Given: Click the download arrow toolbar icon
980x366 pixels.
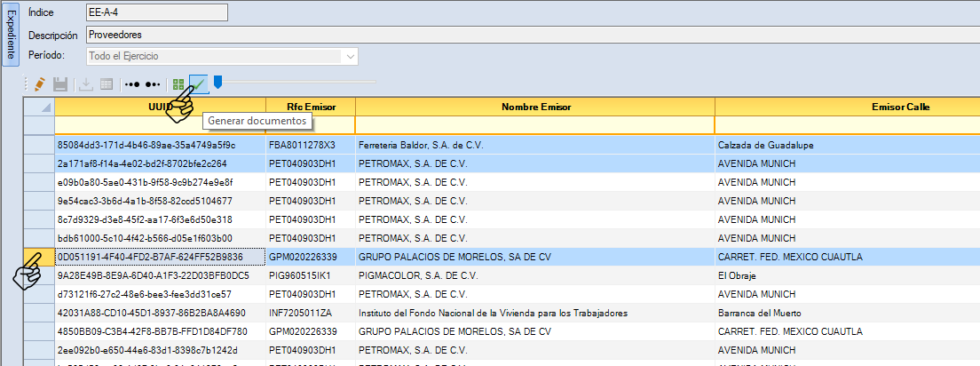Looking at the screenshot, I should (86, 84).
